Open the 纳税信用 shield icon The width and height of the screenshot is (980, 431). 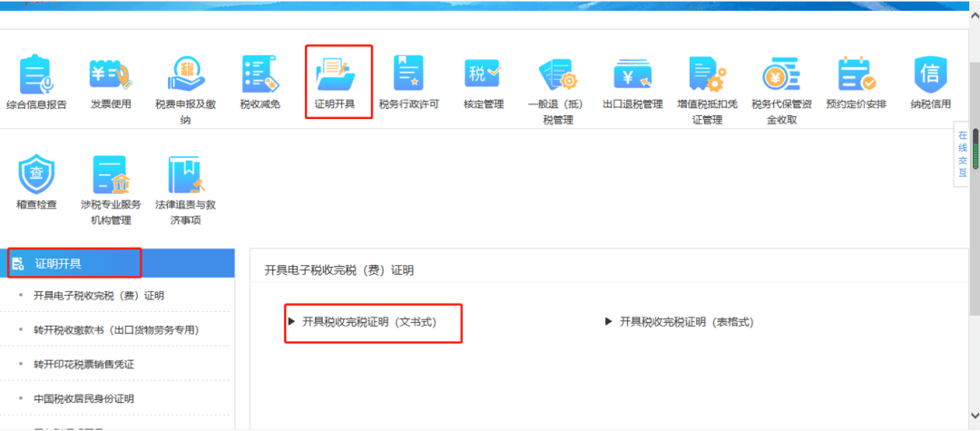[931, 75]
